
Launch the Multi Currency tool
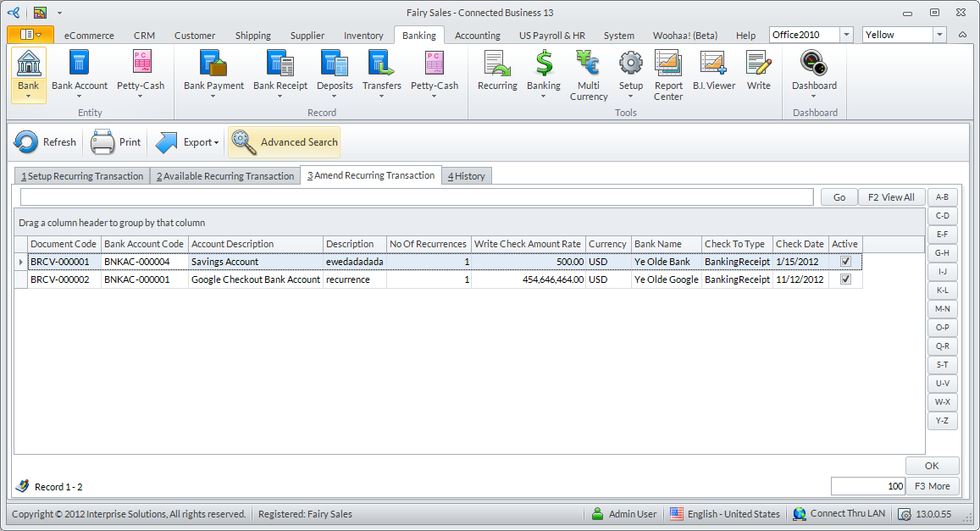(588, 64)
